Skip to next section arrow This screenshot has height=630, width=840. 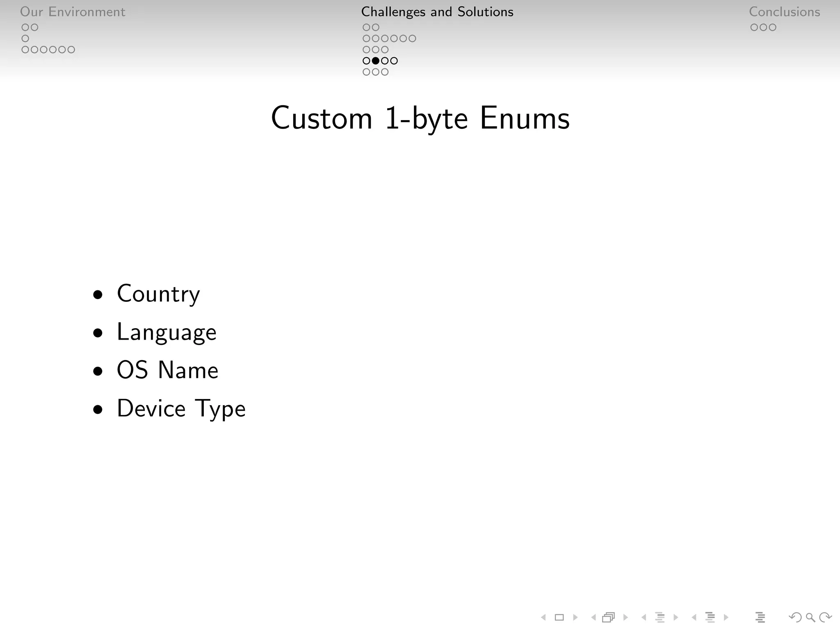pyautogui.click(x=726, y=617)
